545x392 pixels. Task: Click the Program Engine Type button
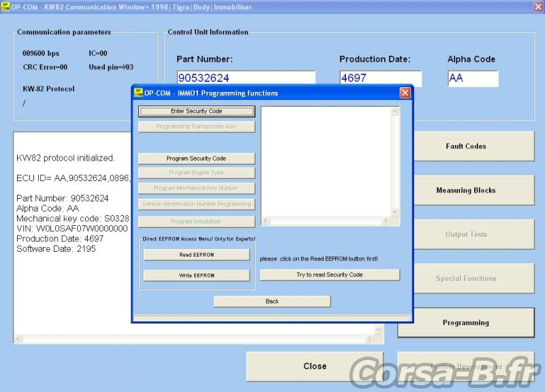pyautogui.click(x=196, y=173)
